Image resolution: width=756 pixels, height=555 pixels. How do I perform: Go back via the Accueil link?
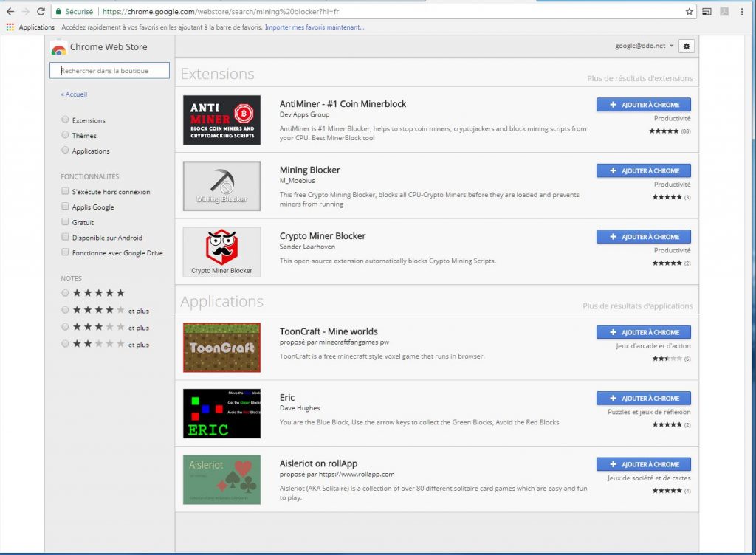(74, 94)
